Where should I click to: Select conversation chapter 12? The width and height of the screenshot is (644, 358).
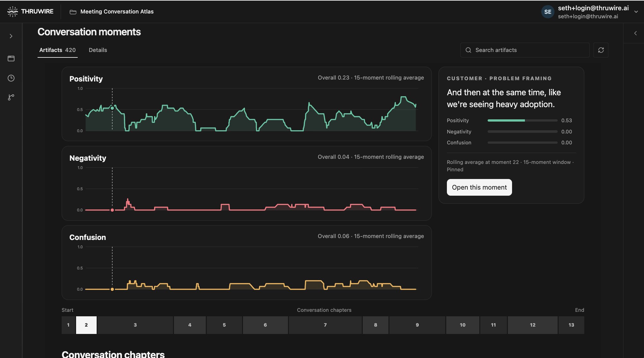[x=533, y=325]
